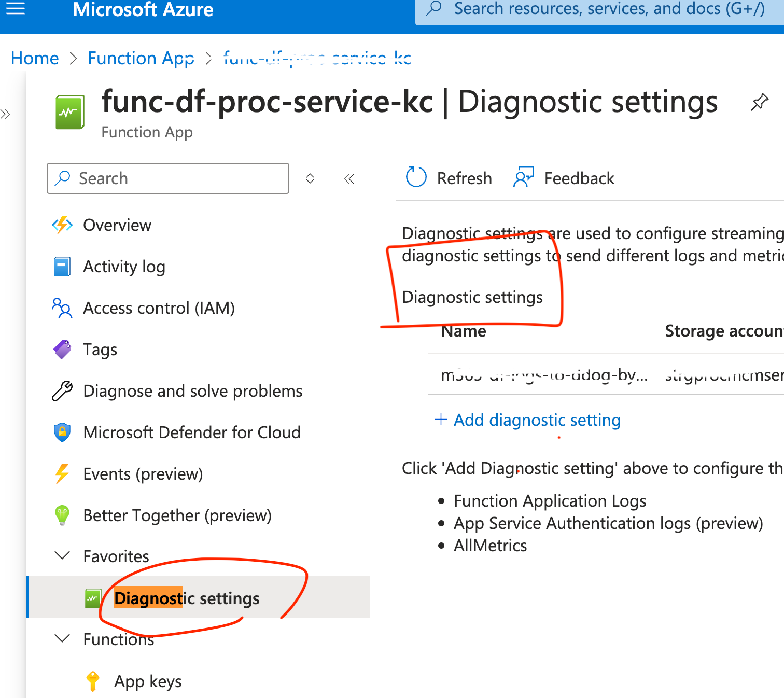The width and height of the screenshot is (784, 698).
Task: Click the Function App resource icon in header
Action: pyautogui.click(x=70, y=111)
